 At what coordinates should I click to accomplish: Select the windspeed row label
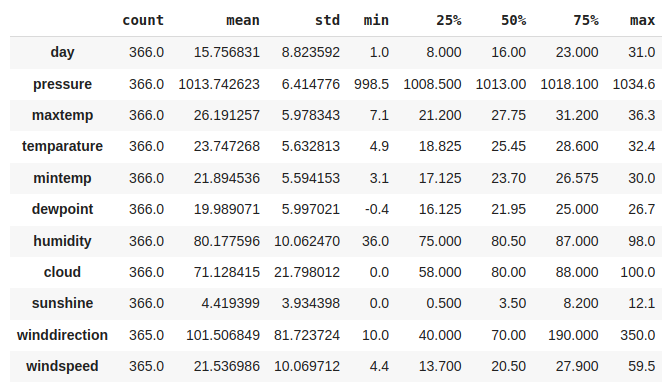[62, 366]
